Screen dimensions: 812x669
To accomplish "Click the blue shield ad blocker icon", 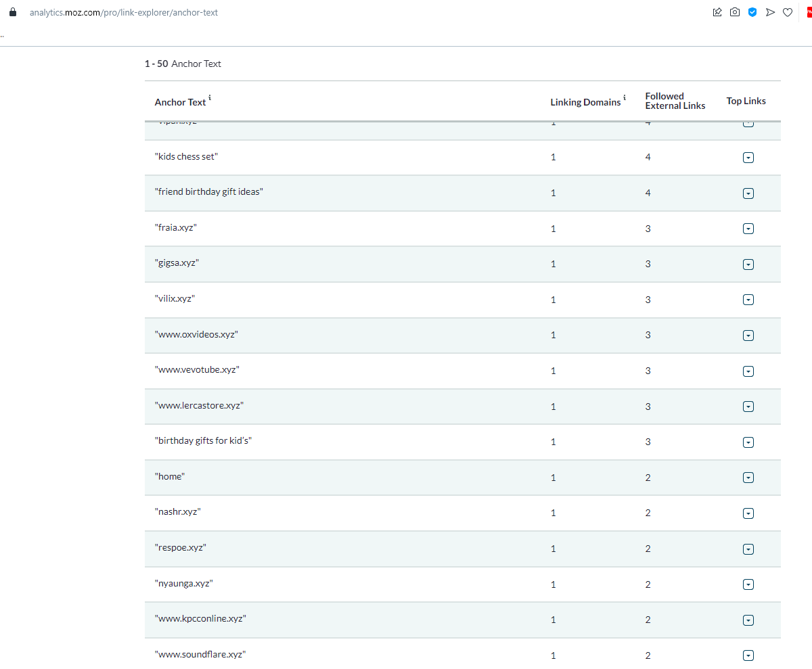I will [752, 12].
